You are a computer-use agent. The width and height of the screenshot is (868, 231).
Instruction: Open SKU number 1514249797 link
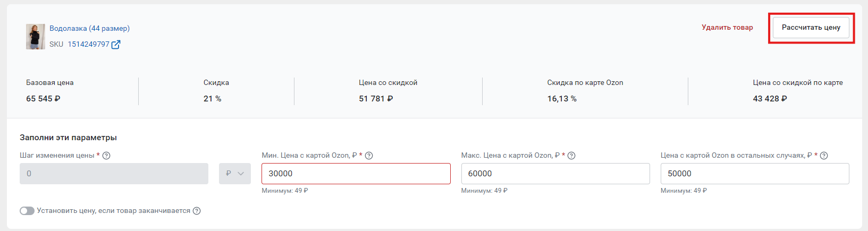pyautogui.click(x=88, y=45)
